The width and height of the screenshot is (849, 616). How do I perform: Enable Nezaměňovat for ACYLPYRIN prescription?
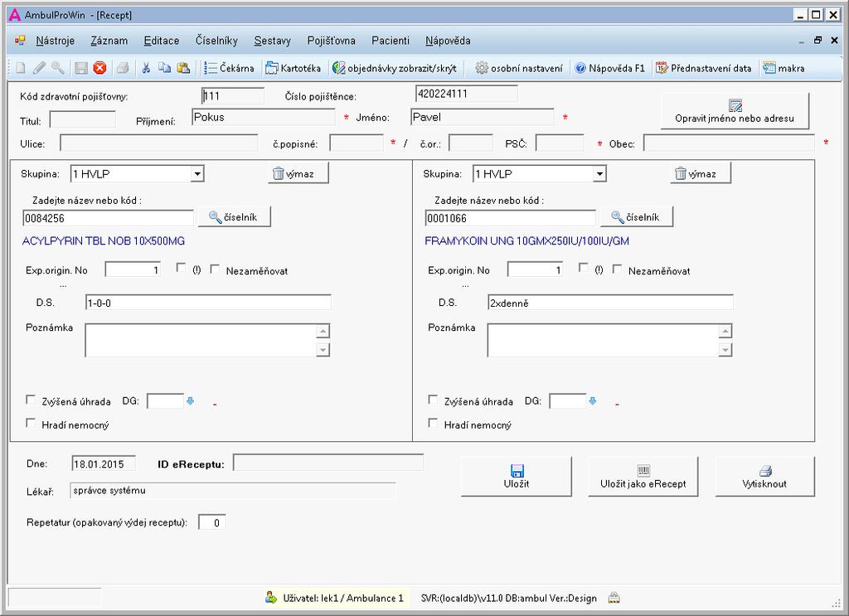(x=215, y=269)
